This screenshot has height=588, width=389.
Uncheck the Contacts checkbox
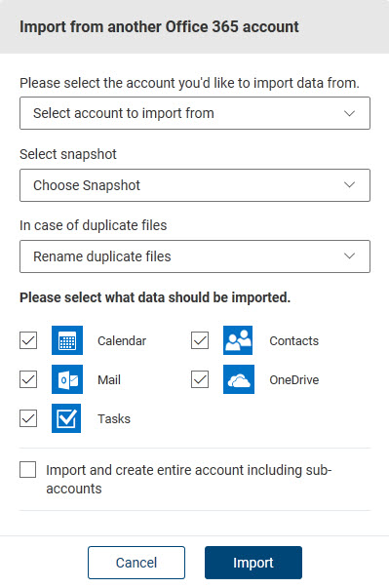pos(200,340)
